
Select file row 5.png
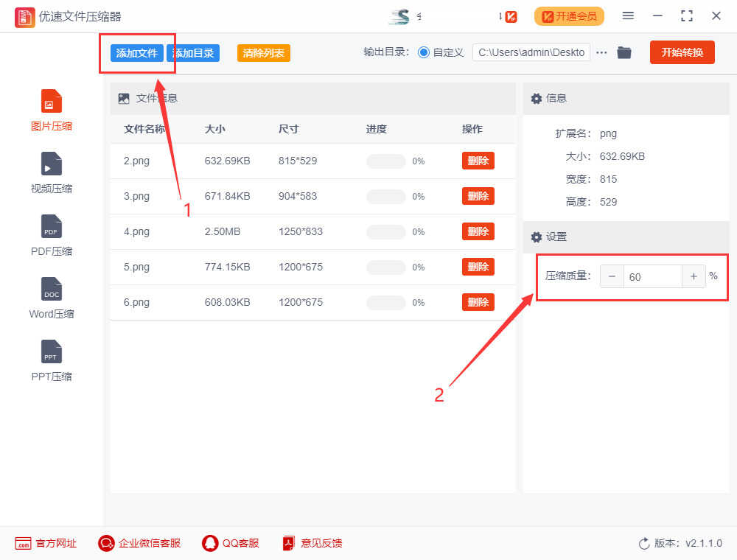tap(312, 267)
